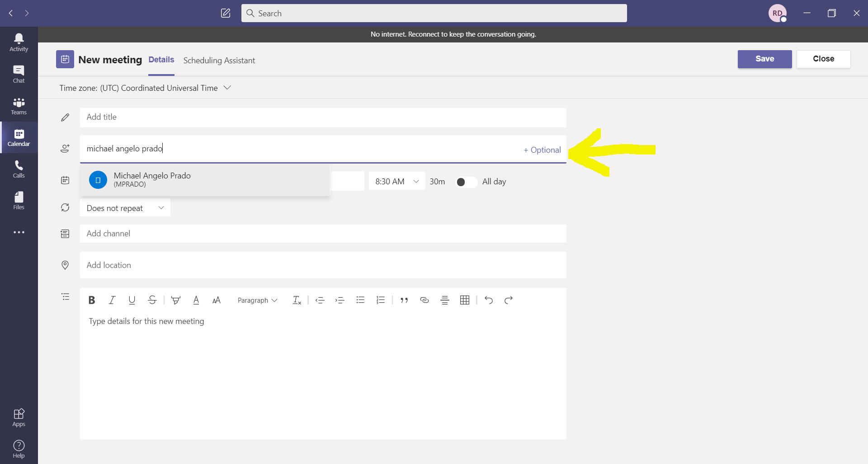Focus the Add channel field
This screenshot has width=868, height=464.
pyautogui.click(x=323, y=234)
